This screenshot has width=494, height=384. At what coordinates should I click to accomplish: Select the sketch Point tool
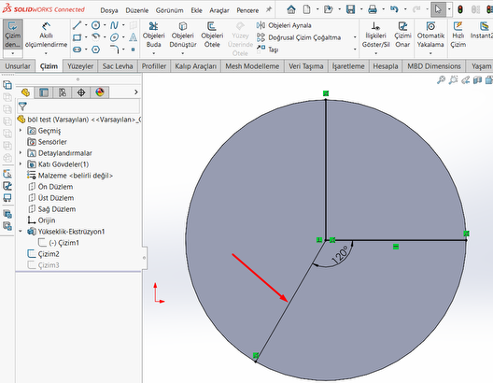[x=133, y=49]
